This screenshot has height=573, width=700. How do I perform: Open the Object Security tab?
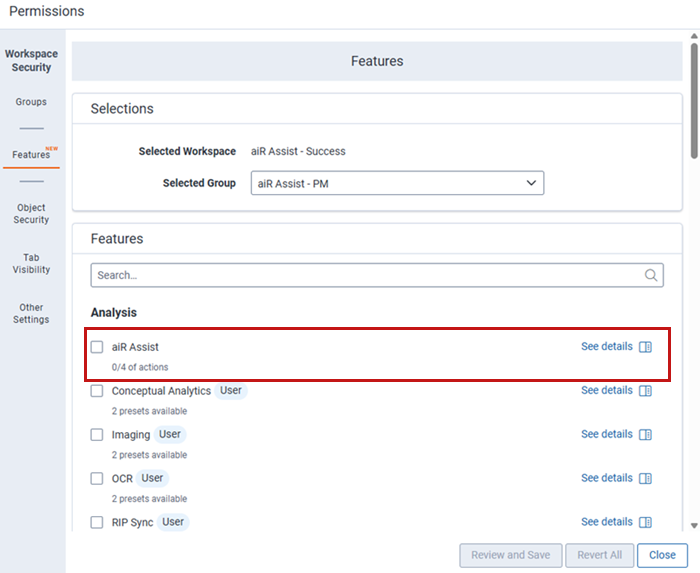pos(31,213)
